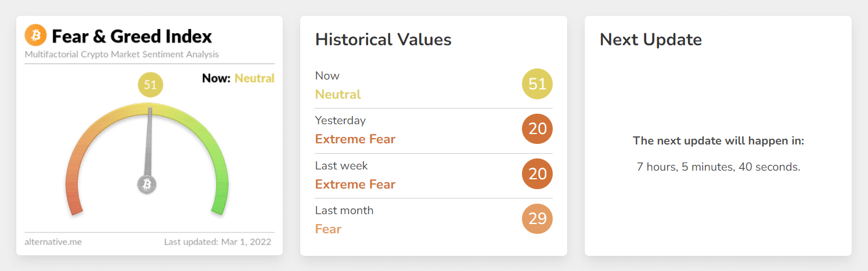Click the Fear & Greed Index title
The width and height of the screenshot is (868, 271).
click(132, 36)
